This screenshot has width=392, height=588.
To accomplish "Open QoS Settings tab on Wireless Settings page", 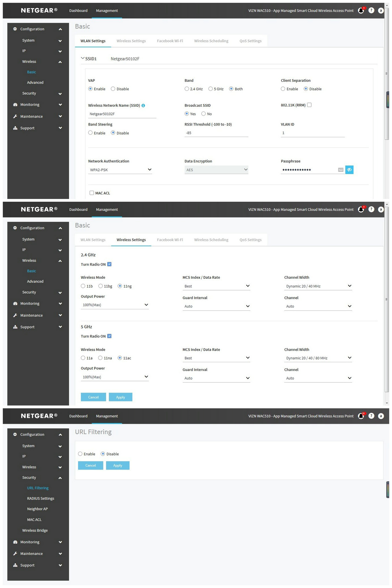I will point(250,240).
